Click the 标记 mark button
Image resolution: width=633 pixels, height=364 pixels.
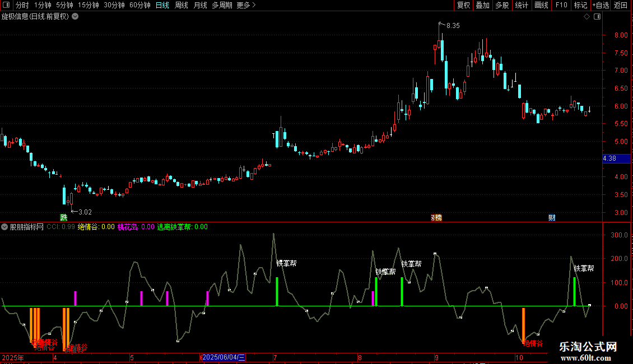click(580, 5)
